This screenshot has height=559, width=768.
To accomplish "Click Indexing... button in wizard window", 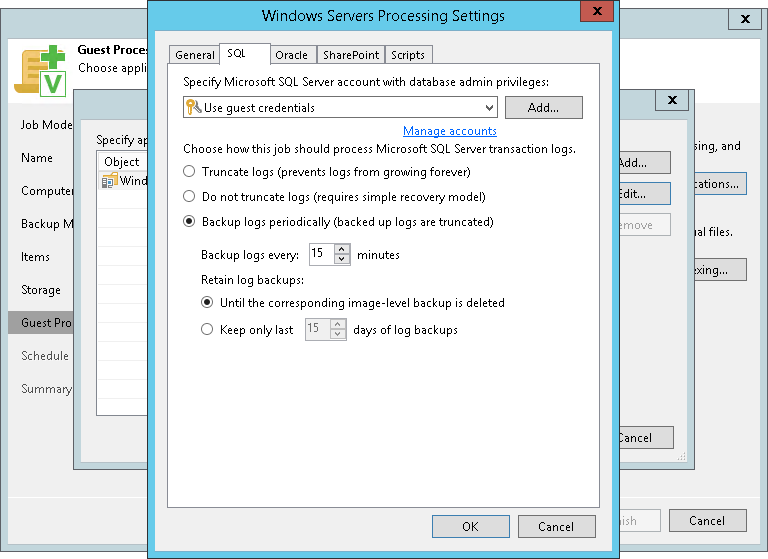I will pos(720,269).
